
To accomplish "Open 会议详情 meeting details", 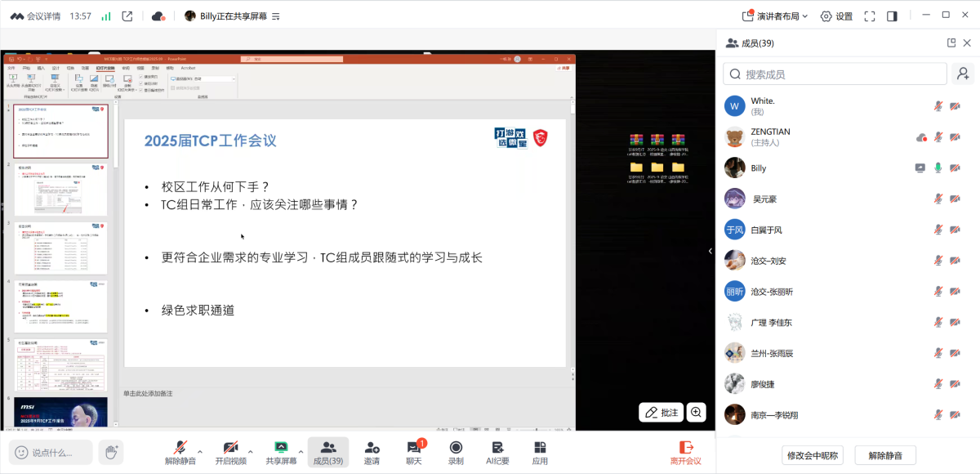I will pyautogui.click(x=35, y=16).
